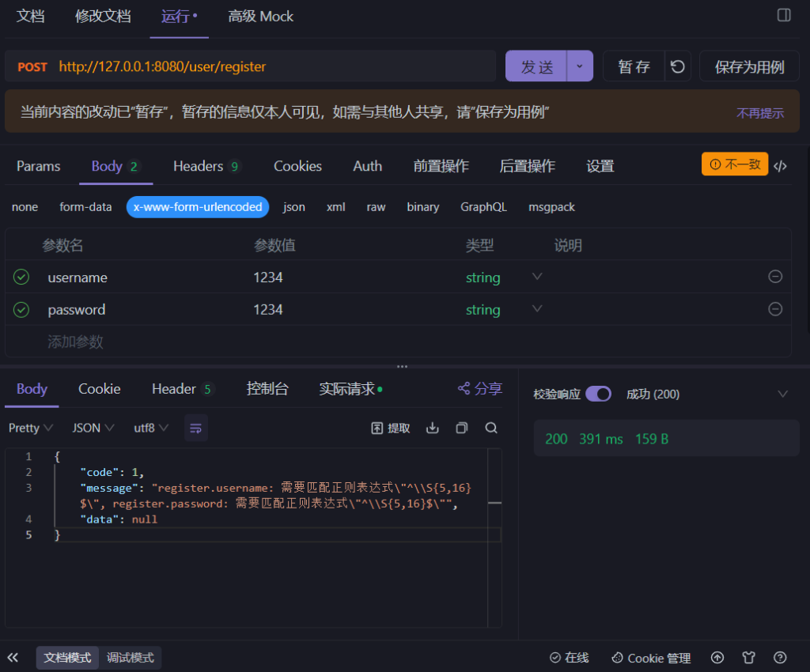This screenshot has height=672, width=810.
Task: Download the response body
Action: pyautogui.click(x=432, y=428)
